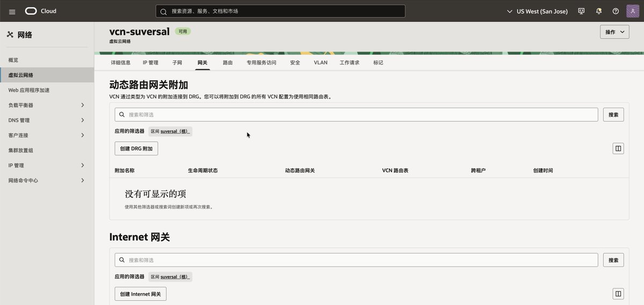Select the 网关 tab

[x=202, y=63]
